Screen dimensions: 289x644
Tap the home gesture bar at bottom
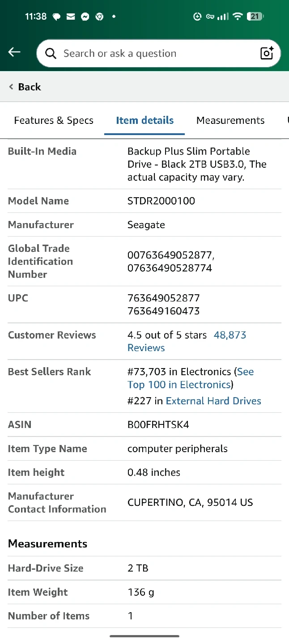tap(144, 636)
